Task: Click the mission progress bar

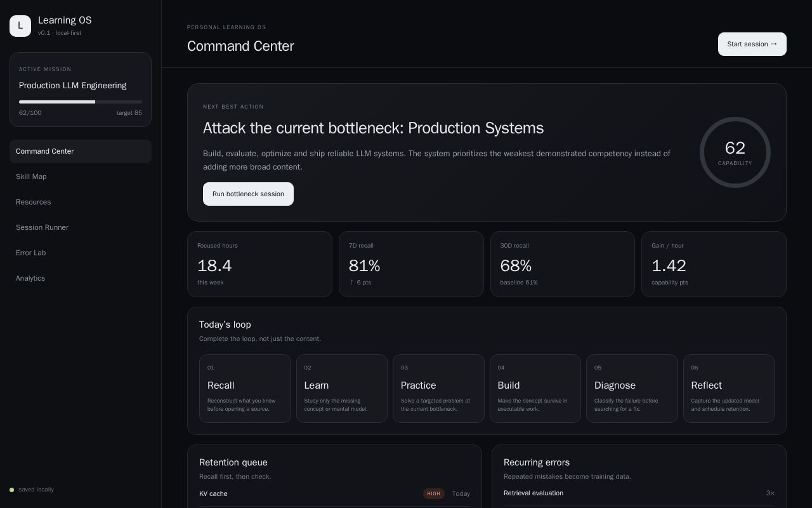Action: click(81, 102)
